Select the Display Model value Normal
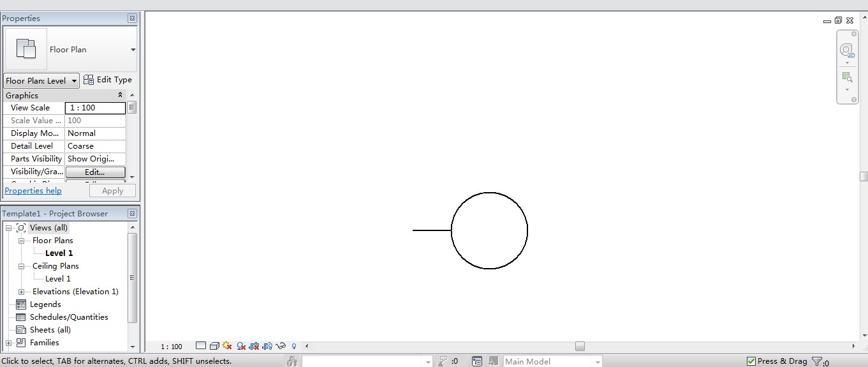868x367 pixels. [95, 133]
